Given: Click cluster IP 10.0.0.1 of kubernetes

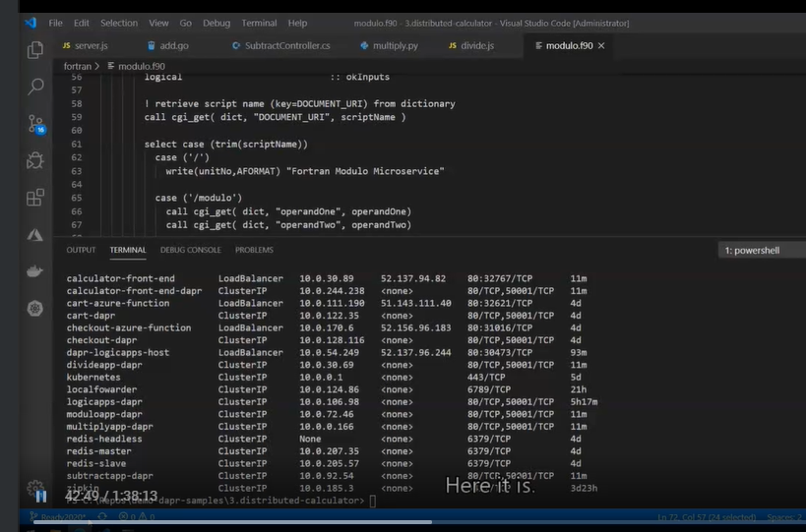Looking at the screenshot, I should pyautogui.click(x=321, y=377).
